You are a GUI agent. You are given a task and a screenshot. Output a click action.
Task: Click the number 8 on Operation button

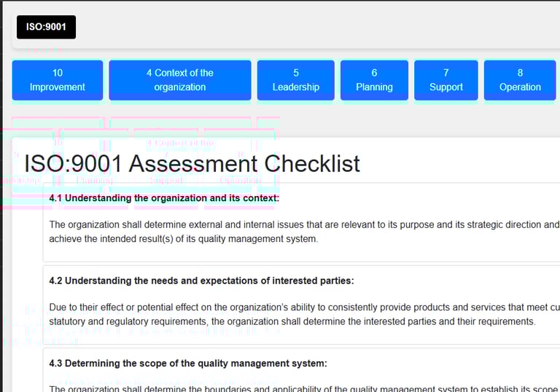[520, 73]
